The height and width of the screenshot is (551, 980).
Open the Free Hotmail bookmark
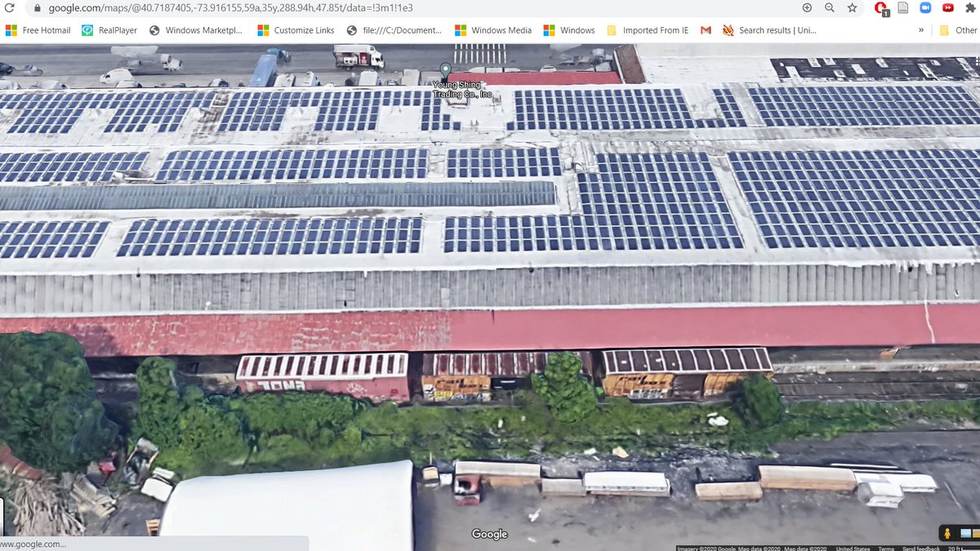(38, 30)
